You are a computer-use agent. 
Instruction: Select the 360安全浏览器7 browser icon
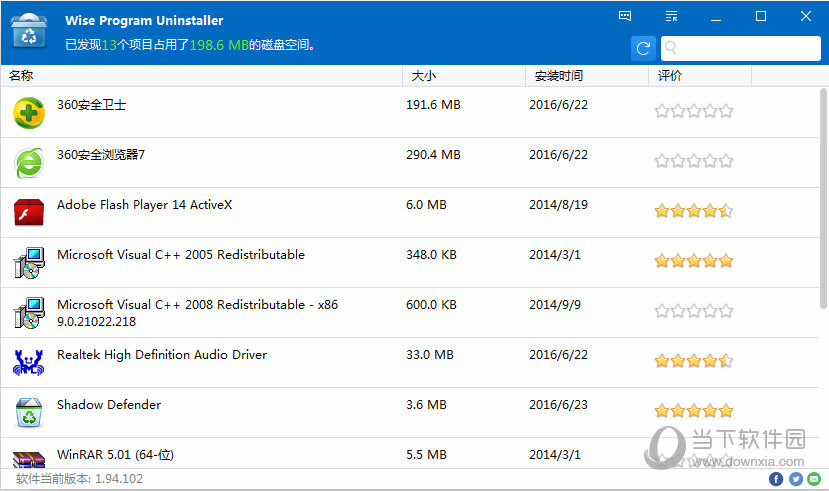[x=29, y=163]
